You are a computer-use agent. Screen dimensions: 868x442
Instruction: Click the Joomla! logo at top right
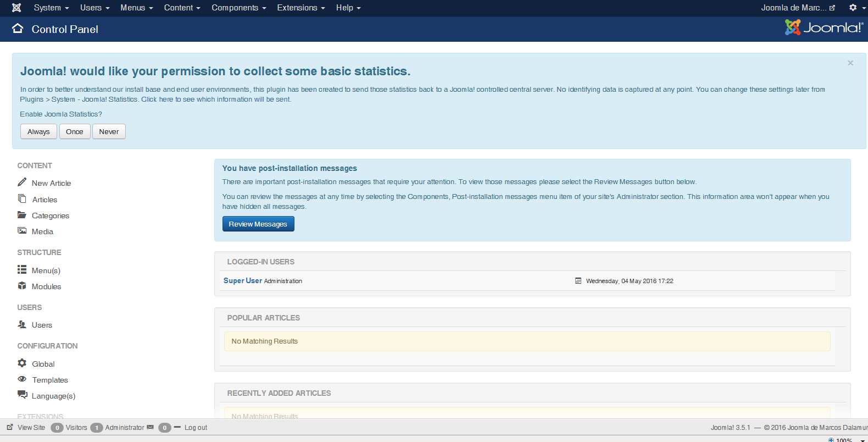(824, 27)
